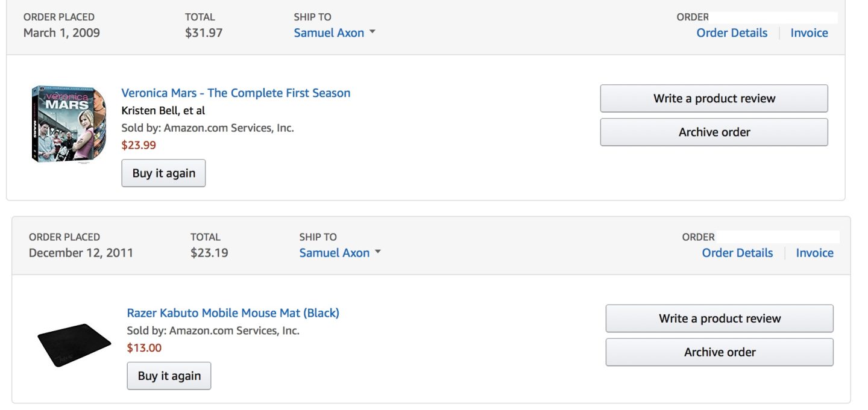Write a product review for the Razer order
The width and height of the screenshot is (868, 410).
click(719, 318)
